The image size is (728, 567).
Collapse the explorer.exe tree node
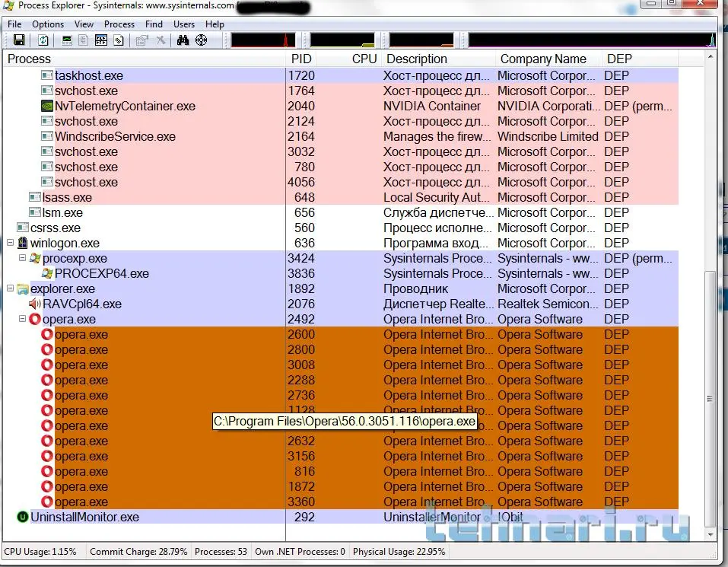[11, 289]
